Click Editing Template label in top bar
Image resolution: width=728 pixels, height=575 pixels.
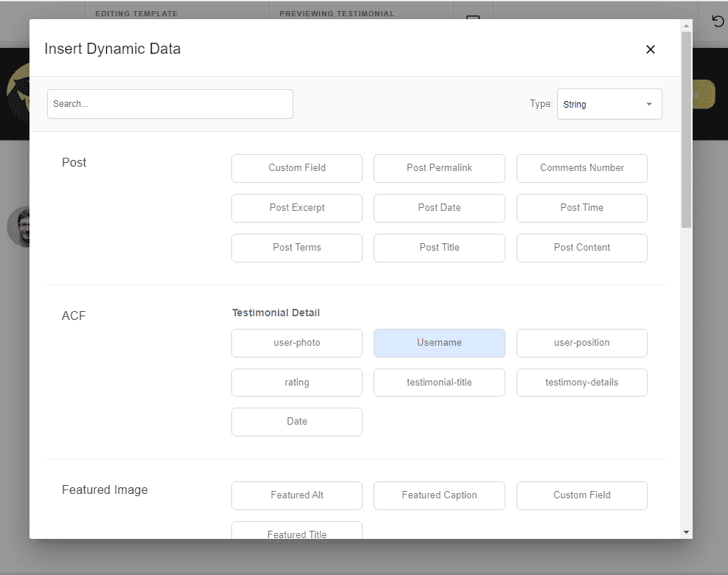(x=136, y=13)
